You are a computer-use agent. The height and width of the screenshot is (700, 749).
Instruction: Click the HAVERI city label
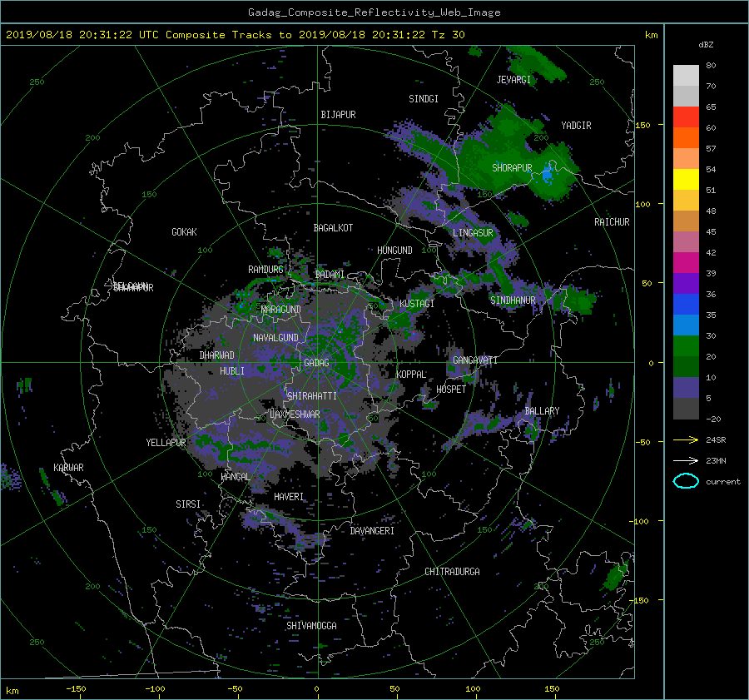point(289,497)
